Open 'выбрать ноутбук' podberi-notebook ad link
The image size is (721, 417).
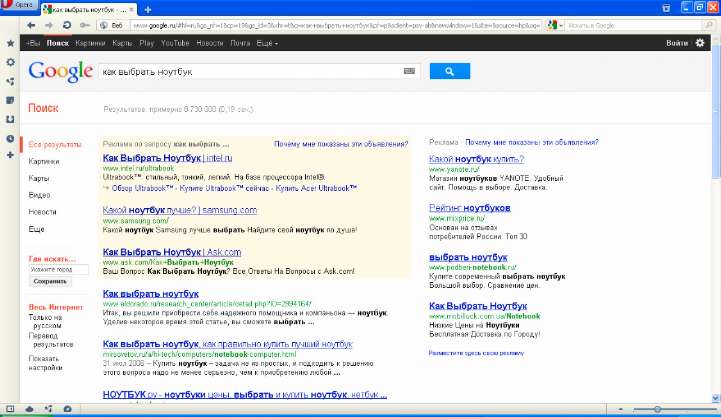point(468,257)
